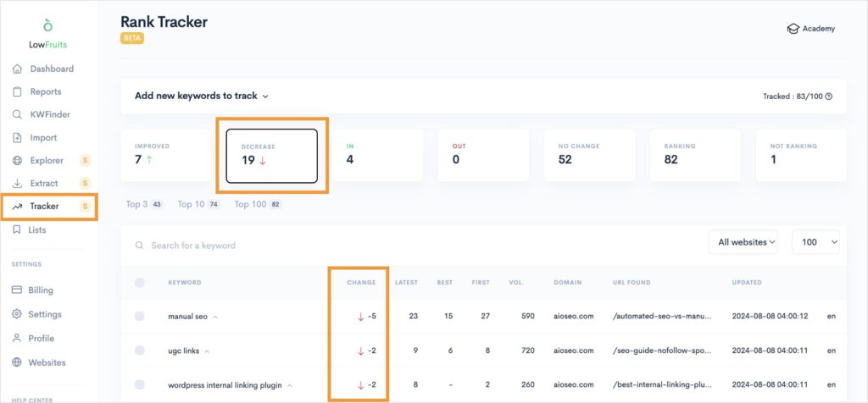The width and height of the screenshot is (868, 403).
Task: Tick checkbox for wordpress internal linking plugin
Action: click(140, 384)
